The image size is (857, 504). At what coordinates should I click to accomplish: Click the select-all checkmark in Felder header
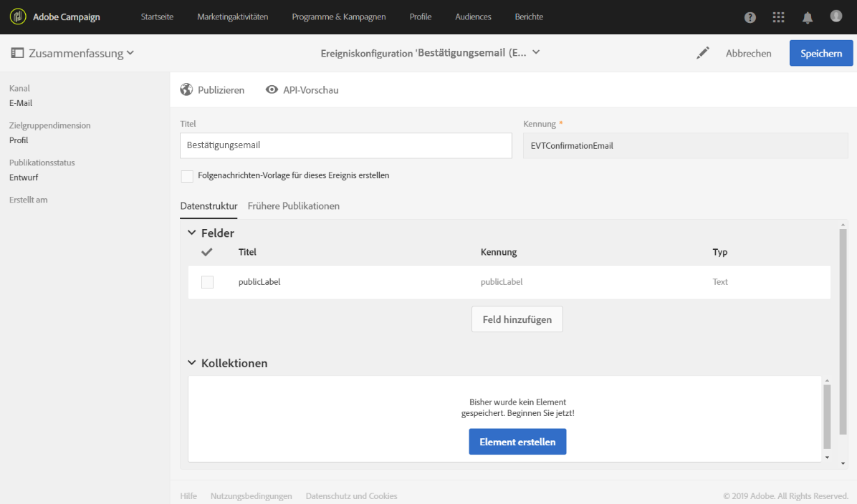[207, 252]
